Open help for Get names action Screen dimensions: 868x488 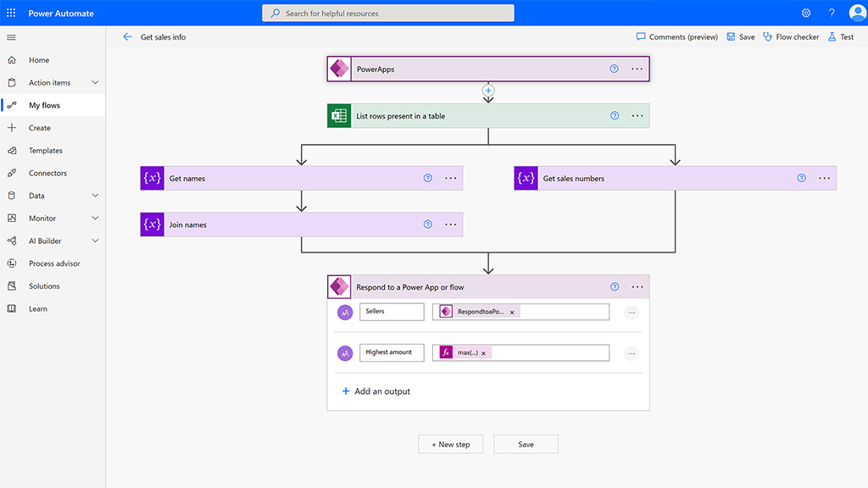(x=427, y=178)
